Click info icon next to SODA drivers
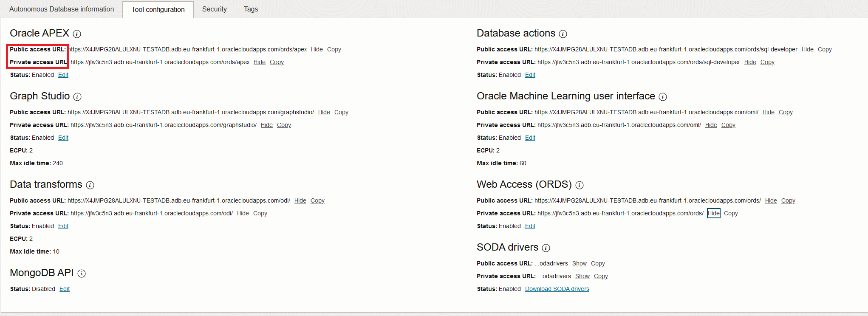Screen dimensions: 868x316 point(546,248)
